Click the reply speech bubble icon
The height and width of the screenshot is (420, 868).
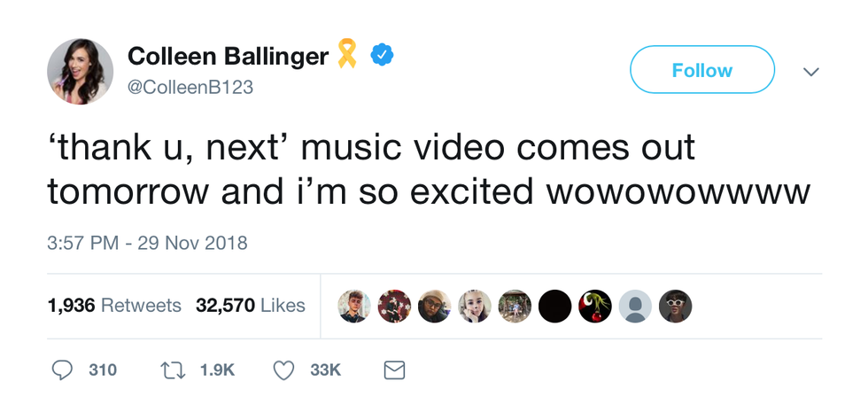point(62,370)
